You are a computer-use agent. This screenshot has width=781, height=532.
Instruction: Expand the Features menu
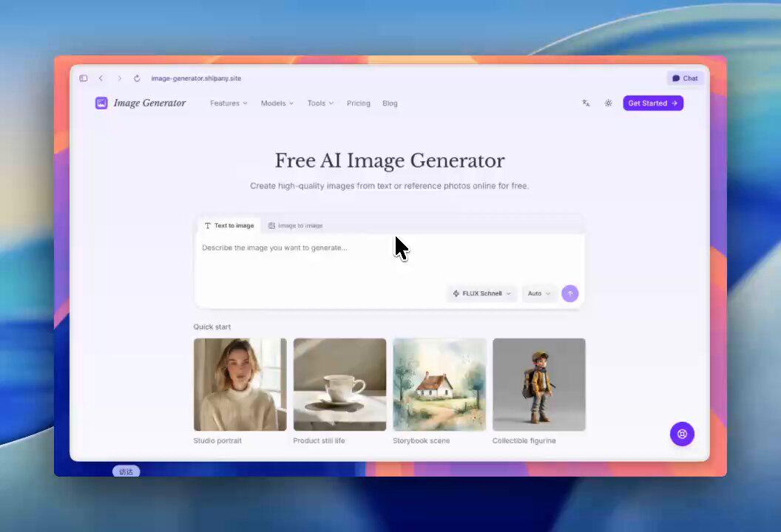(x=229, y=103)
